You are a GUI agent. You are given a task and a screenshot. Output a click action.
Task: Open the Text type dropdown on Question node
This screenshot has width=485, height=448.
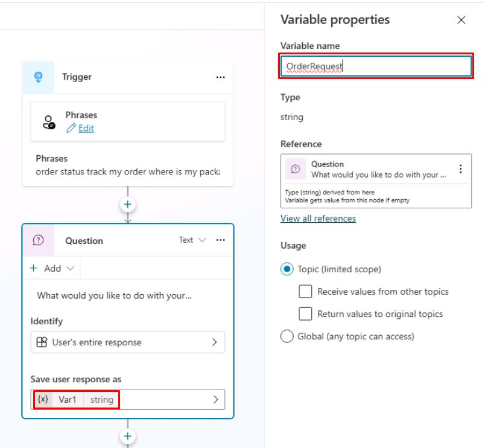coord(192,240)
